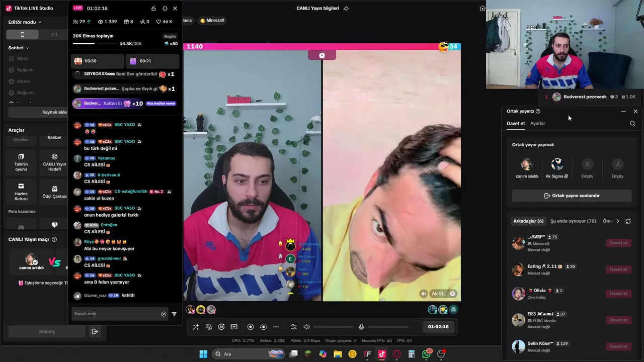Click the exit match icon beside Rövanş
This screenshot has height=362, width=644.
(x=94, y=331)
